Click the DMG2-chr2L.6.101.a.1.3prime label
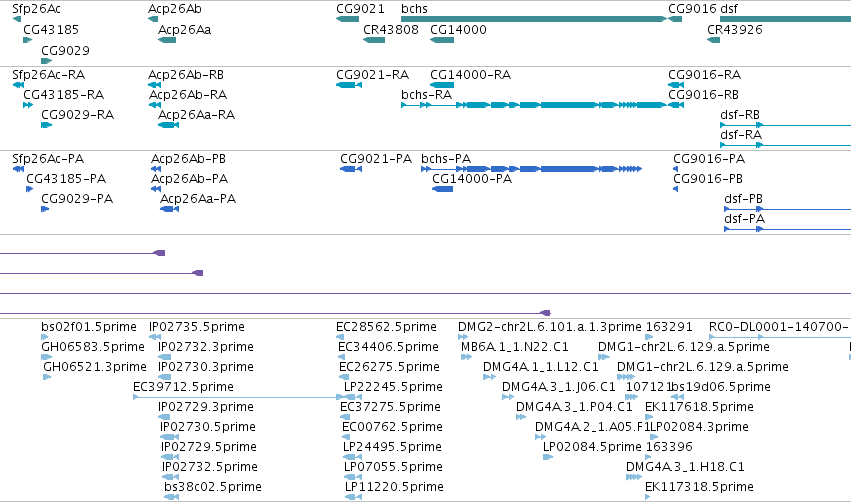 click(550, 327)
